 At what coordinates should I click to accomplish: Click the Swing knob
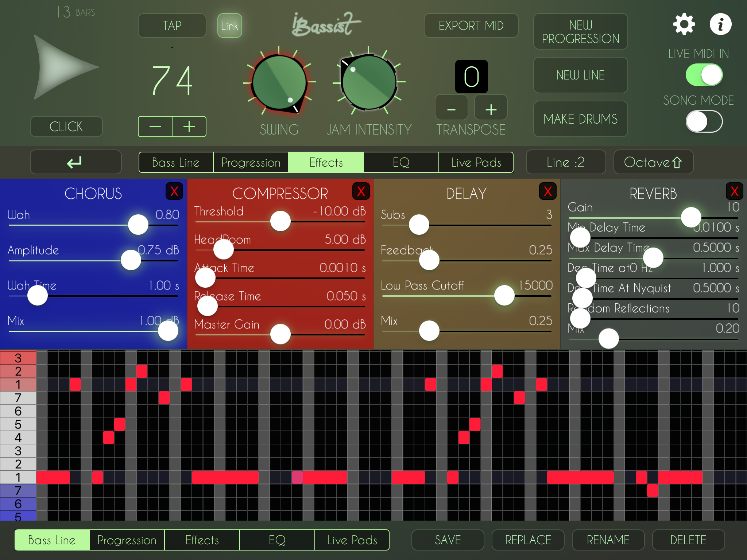click(x=279, y=82)
